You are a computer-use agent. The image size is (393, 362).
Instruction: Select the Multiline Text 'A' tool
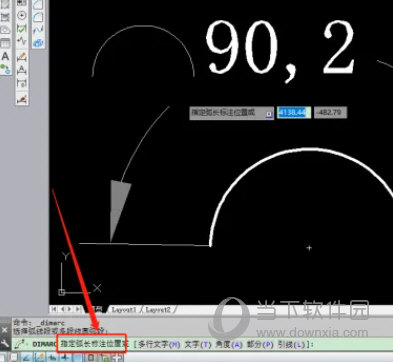5,56
